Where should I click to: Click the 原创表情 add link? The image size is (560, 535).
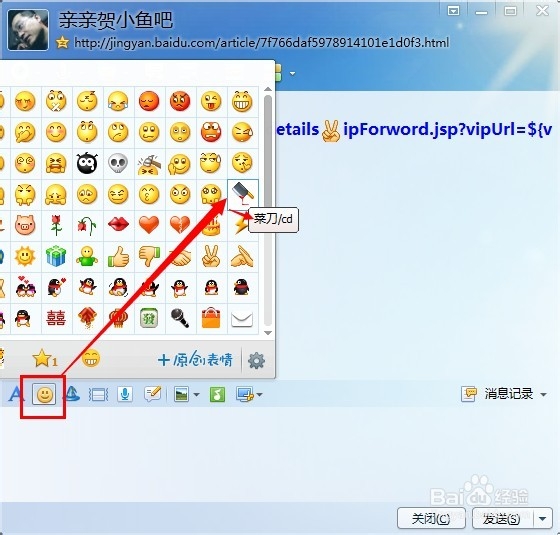tap(195, 360)
